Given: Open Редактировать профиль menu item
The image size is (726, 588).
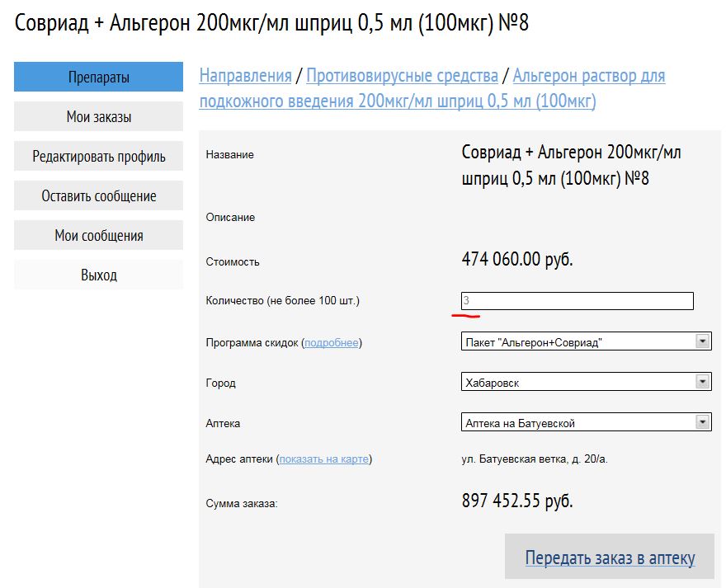Looking at the screenshot, I should [x=98, y=156].
